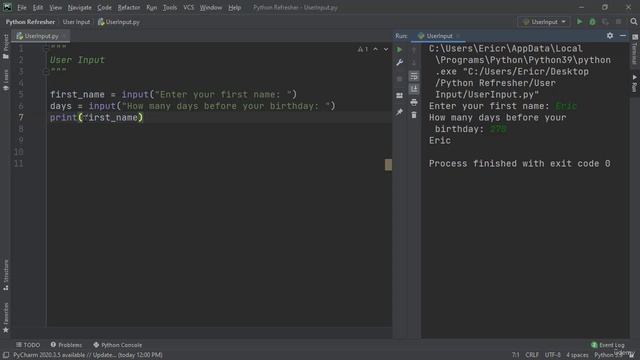Click the warning count inspection widget
Viewport: 640px width, 360px height.
coord(363,49)
